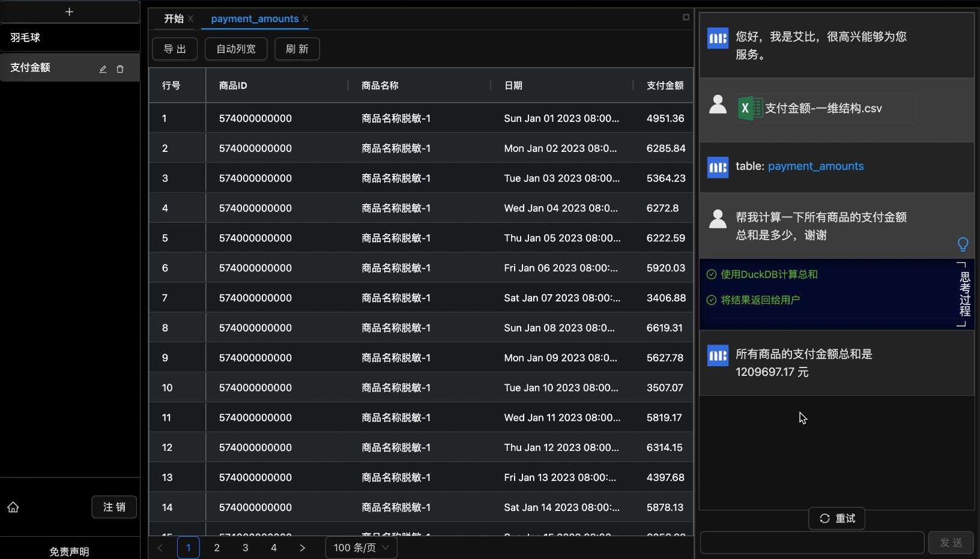Click the plus icon to add new chat
This screenshot has height=559, width=980.
69,12
